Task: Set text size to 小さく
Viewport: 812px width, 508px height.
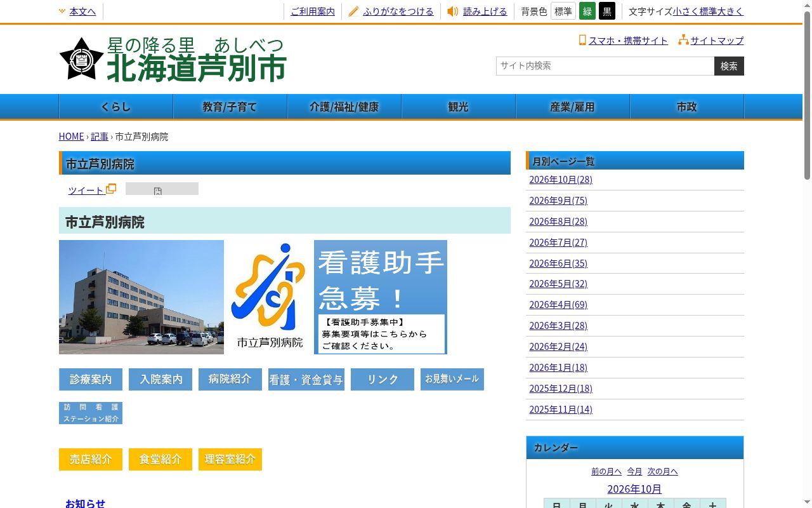Action: point(686,11)
